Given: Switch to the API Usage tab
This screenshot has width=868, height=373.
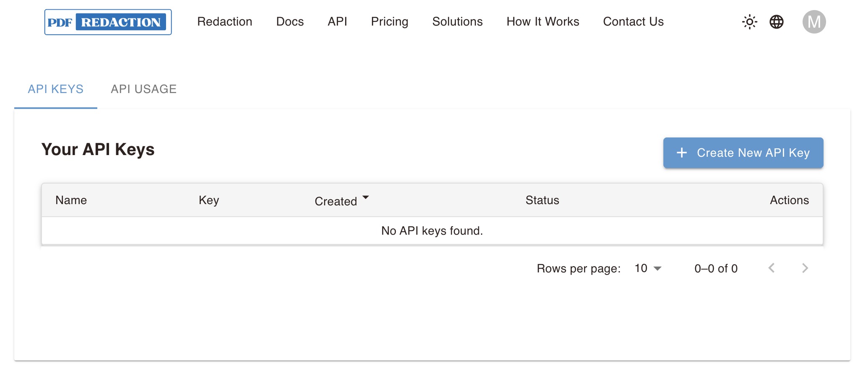Looking at the screenshot, I should (x=144, y=89).
